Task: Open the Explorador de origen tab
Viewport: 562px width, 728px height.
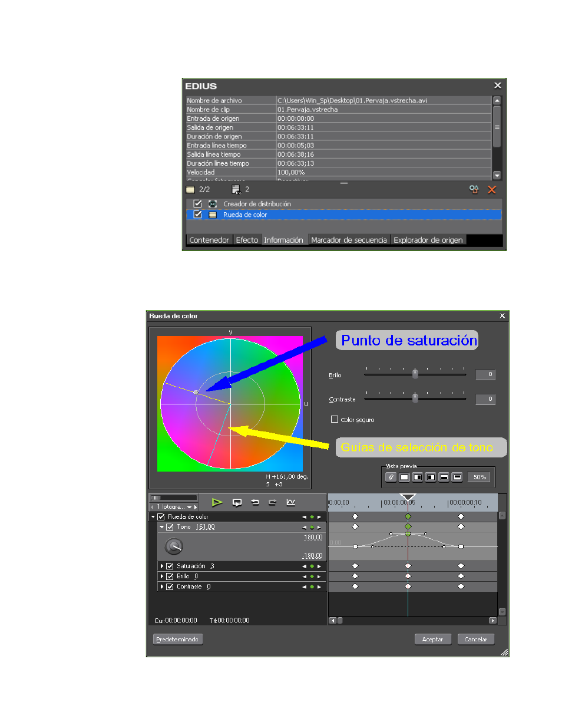Action: pos(428,240)
